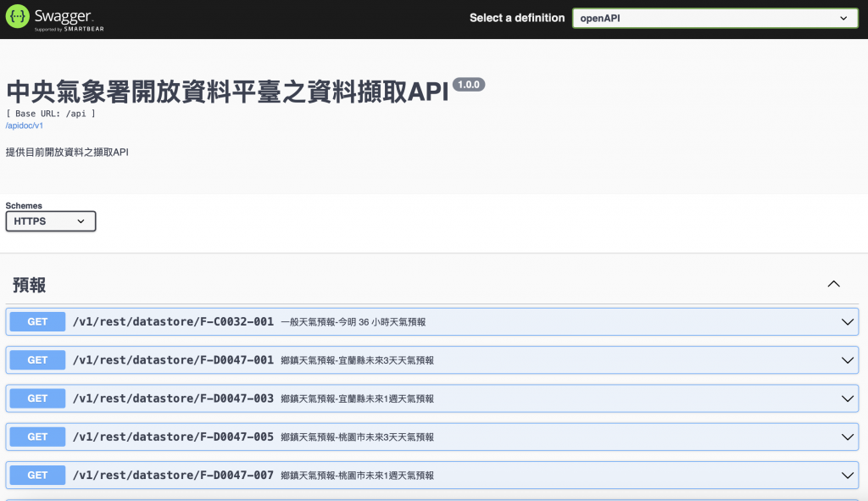Click the Swagger logo icon

click(x=17, y=17)
